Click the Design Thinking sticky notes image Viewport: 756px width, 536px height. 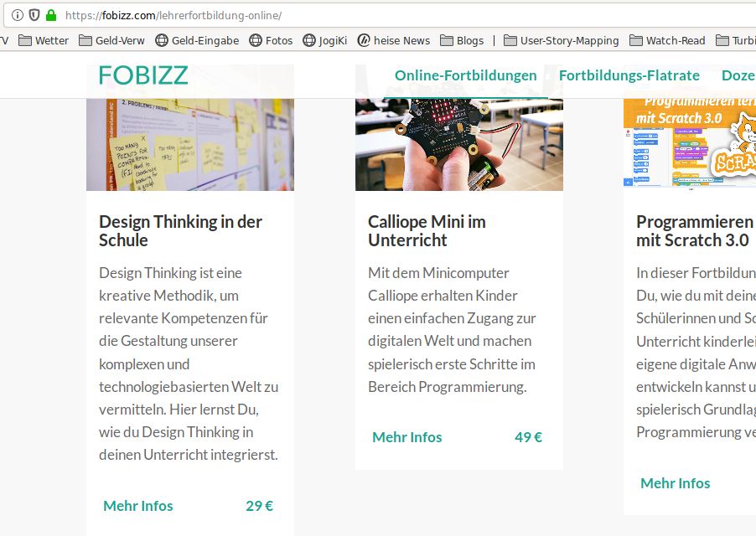(x=190, y=145)
